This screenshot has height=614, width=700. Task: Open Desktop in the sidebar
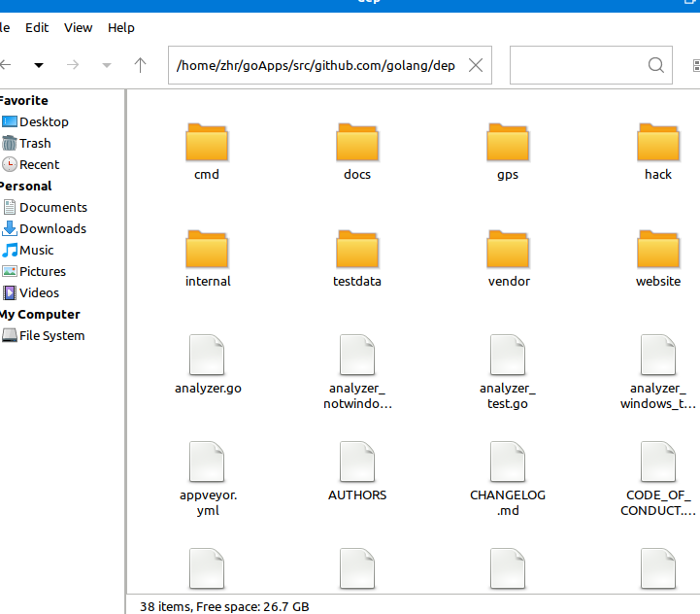[35, 121]
